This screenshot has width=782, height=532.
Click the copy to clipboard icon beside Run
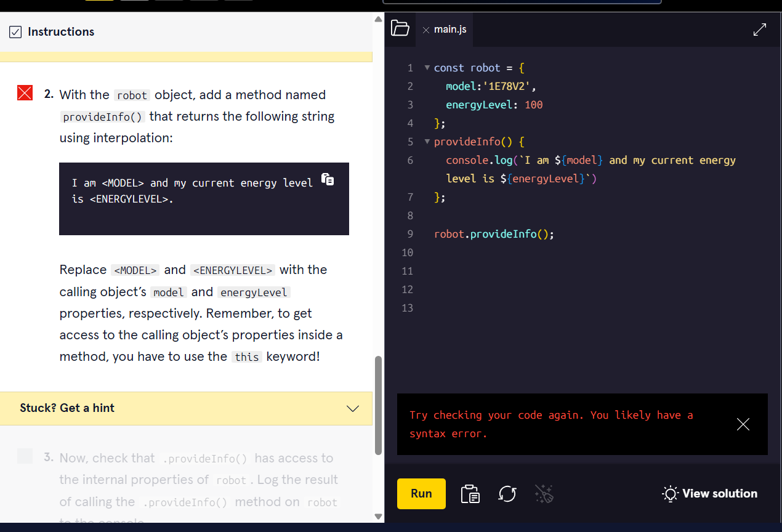pos(470,494)
